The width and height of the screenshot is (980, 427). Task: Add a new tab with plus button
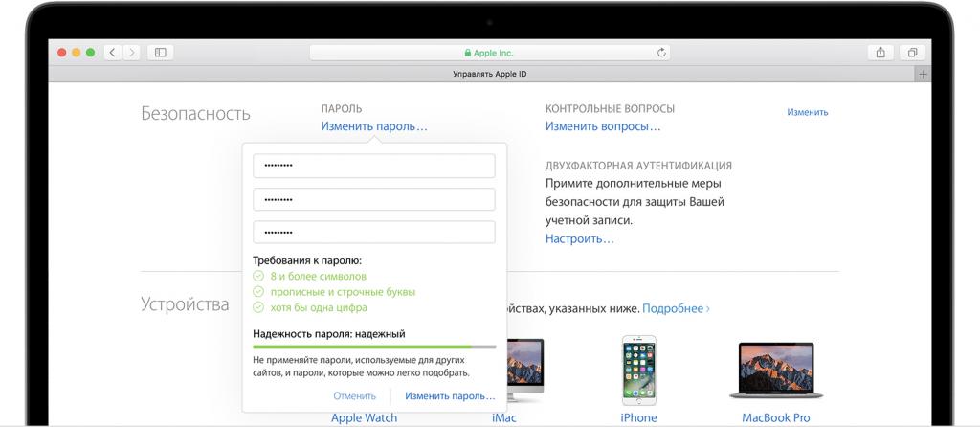923,75
